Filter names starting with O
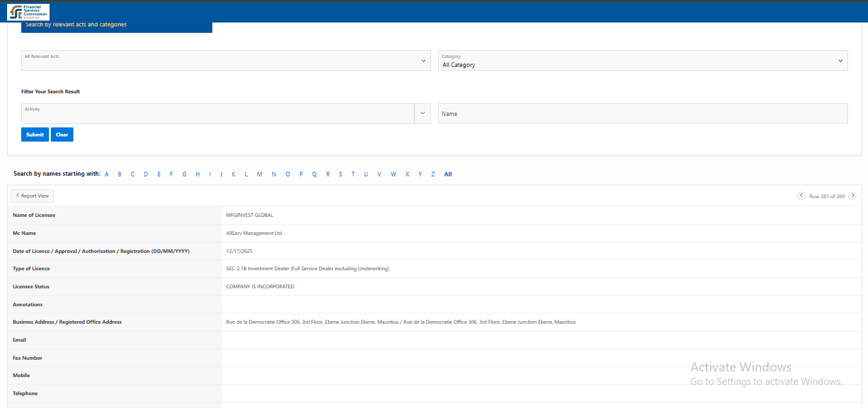Viewport: 868px width, 408px height. [287, 174]
